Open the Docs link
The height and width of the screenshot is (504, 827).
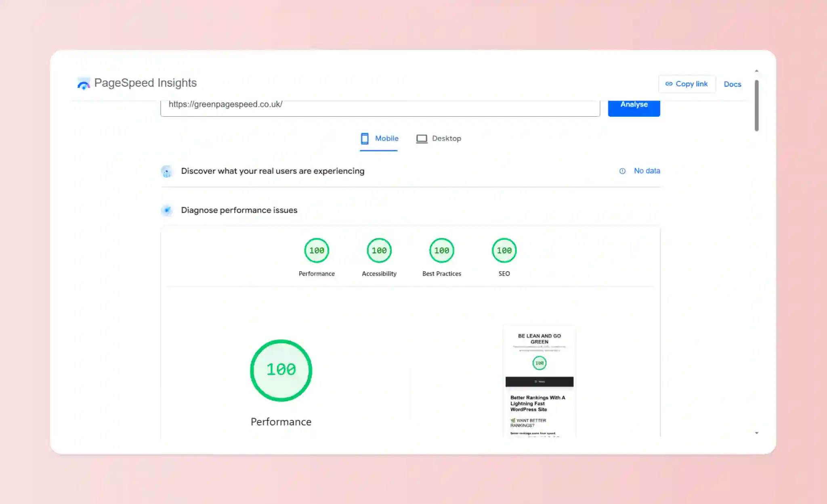(732, 84)
